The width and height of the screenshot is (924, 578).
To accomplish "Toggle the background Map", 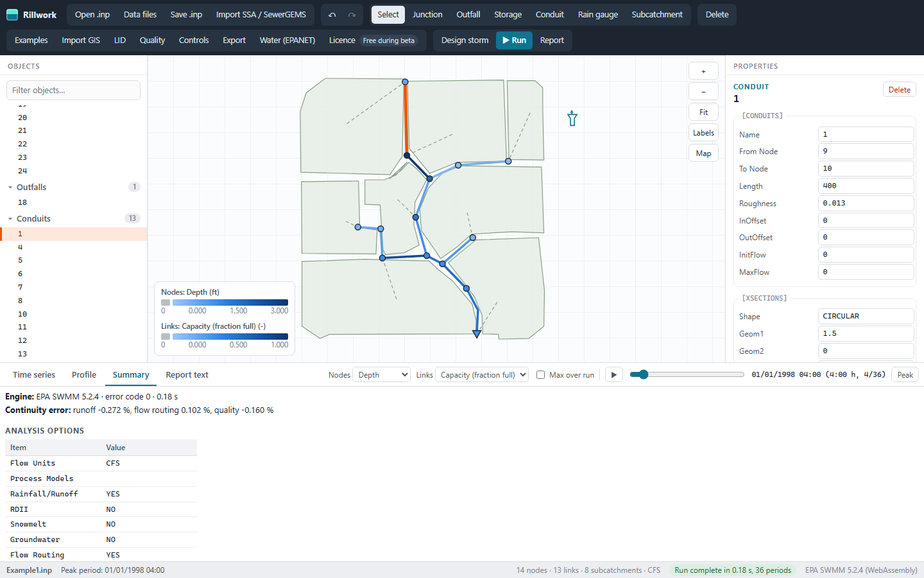I will tap(703, 153).
